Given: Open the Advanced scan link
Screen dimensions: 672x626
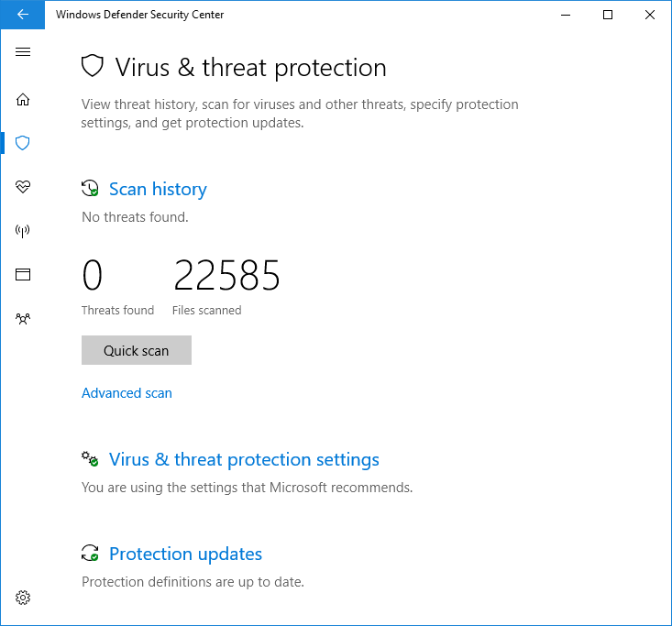Looking at the screenshot, I should pyautogui.click(x=127, y=393).
